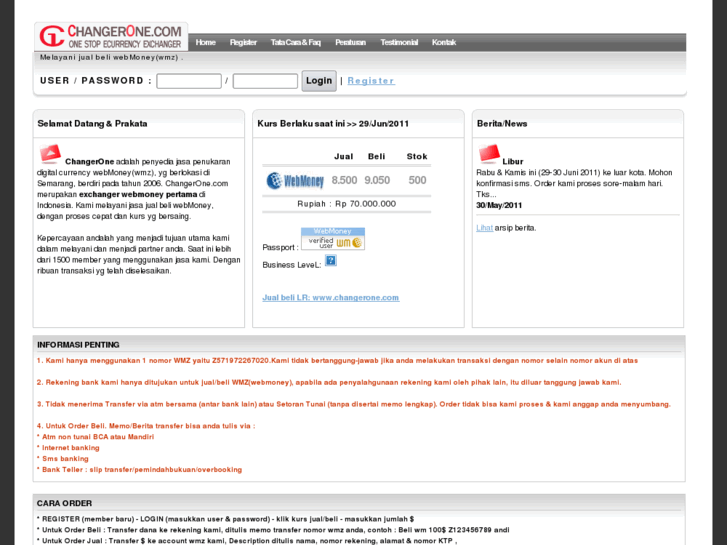Open the Kontak menu item
727x545 pixels.
444,42
